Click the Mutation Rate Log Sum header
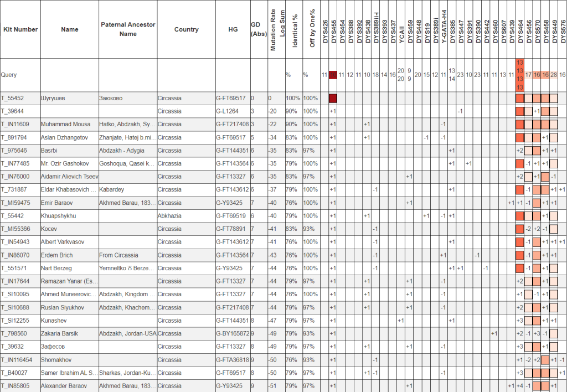Screen dimensions: 567x392 [x=277, y=29]
